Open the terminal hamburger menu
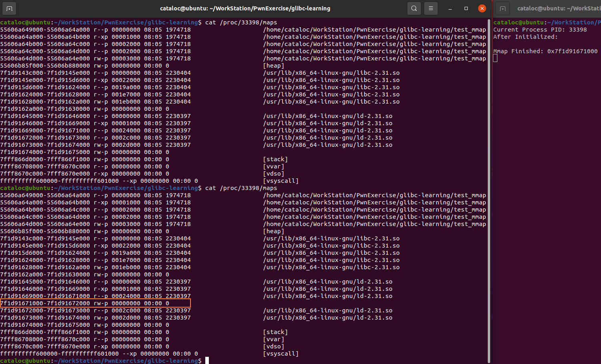The width and height of the screenshot is (601, 364). (x=431, y=8)
